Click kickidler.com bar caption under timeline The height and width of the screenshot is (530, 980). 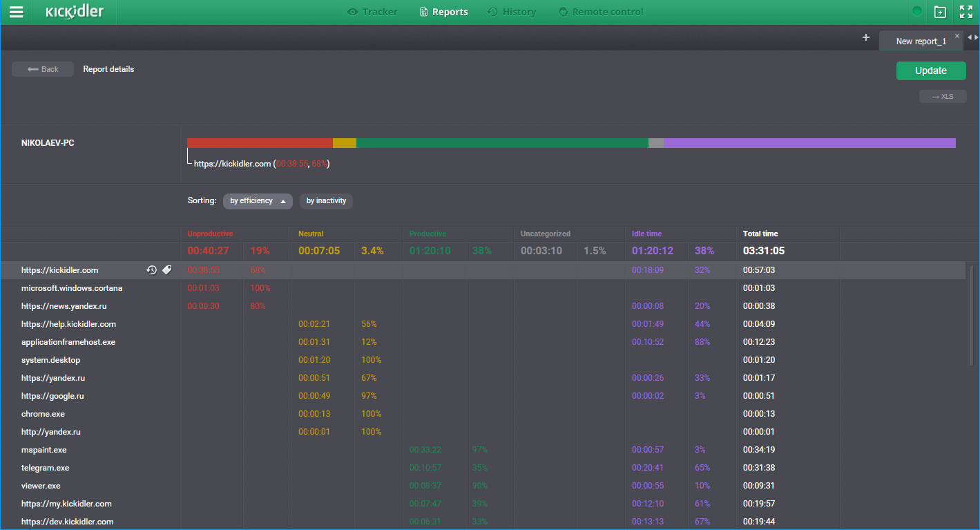point(262,164)
